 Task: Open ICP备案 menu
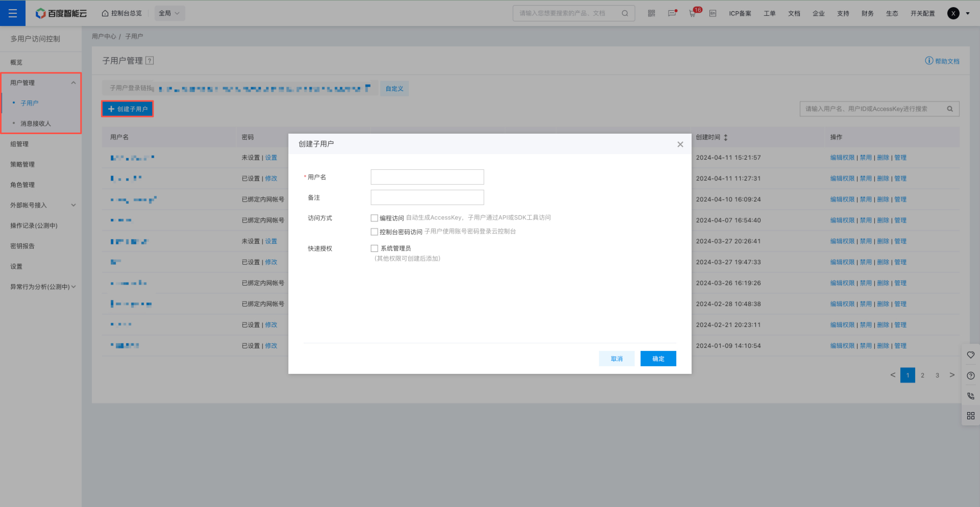tap(740, 13)
